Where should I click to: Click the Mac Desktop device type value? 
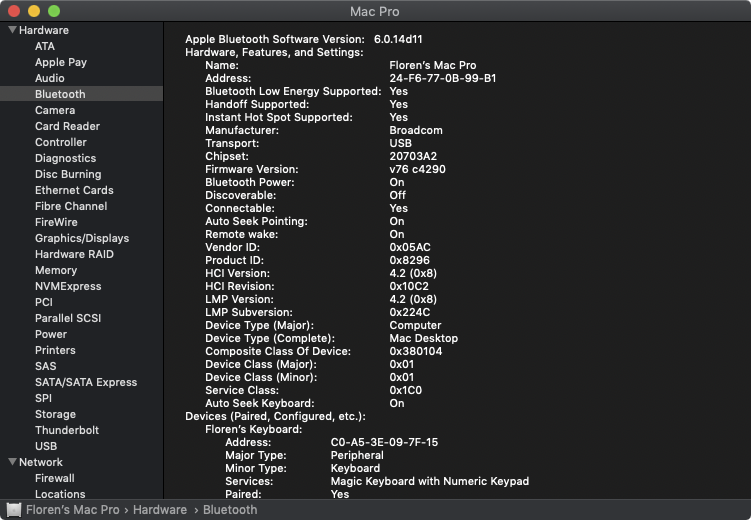(x=423, y=338)
